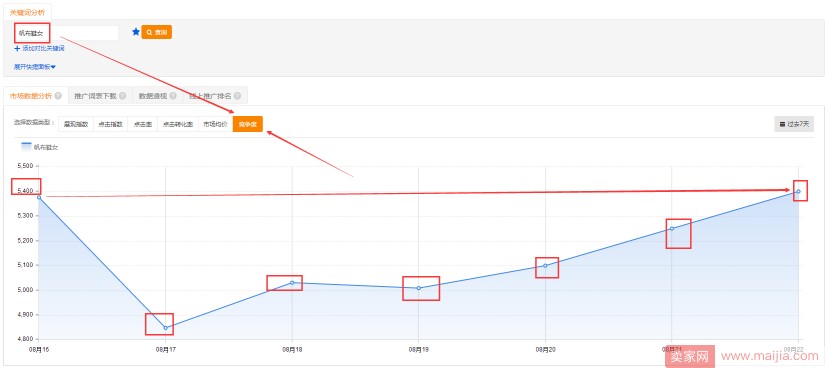Click the keyword input field with 帆布鞋女

click(66, 33)
